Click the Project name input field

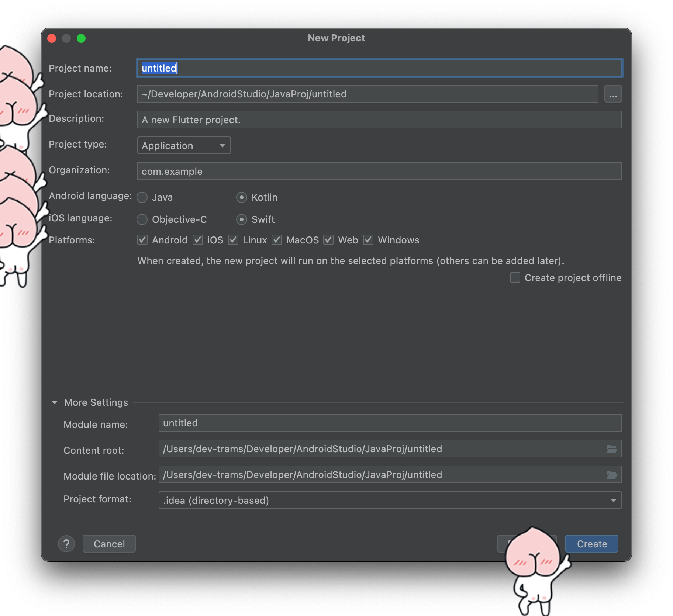click(379, 68)
